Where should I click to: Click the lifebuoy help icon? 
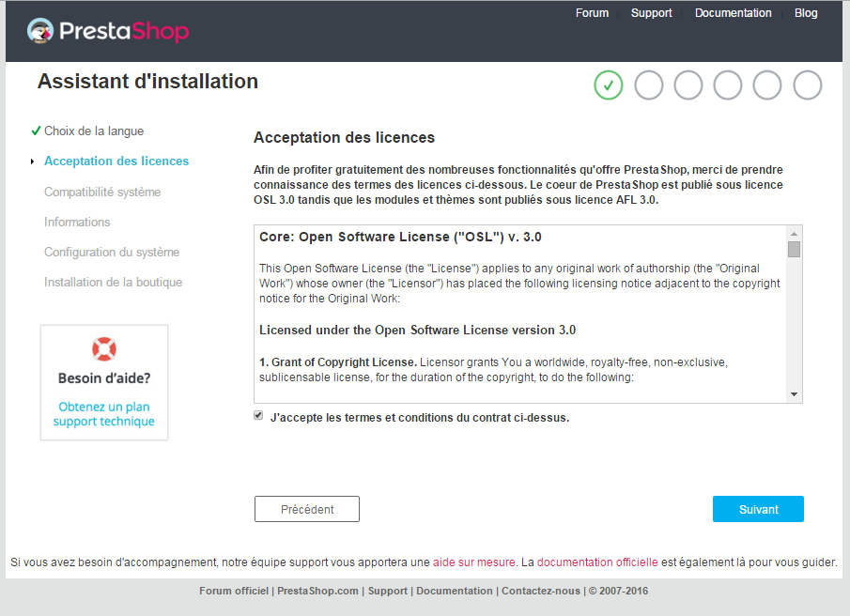tap(104, 349)
